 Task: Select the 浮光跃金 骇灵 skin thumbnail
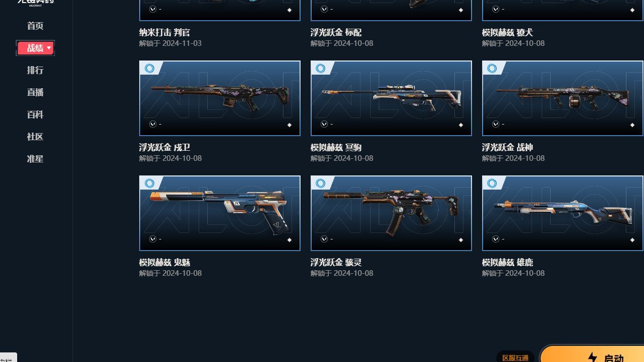click(391, 213)
